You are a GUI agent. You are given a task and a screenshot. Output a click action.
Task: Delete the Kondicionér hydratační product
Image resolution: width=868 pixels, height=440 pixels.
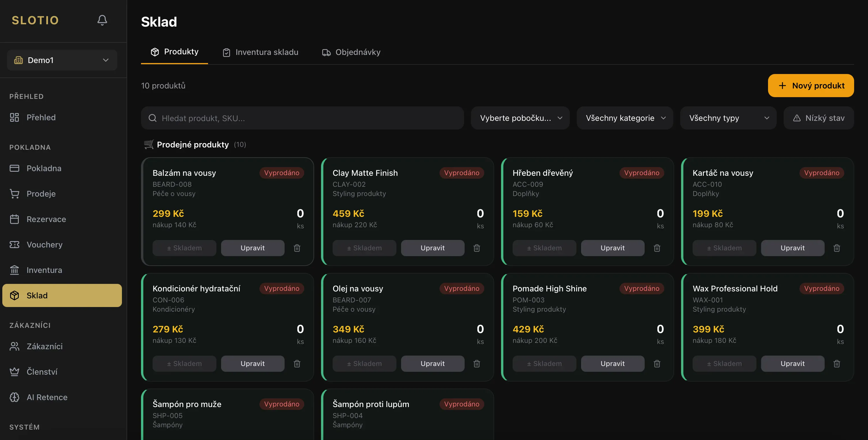pos(297,364)
